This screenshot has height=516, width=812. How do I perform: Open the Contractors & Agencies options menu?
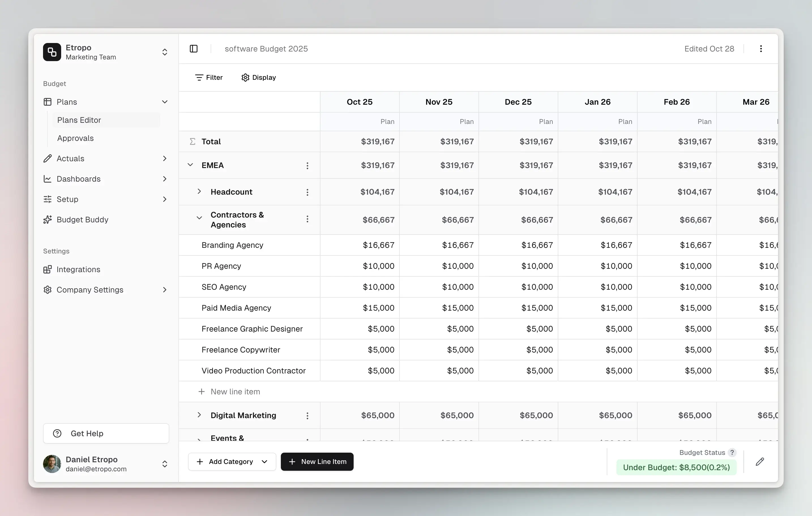coord(307,219)
